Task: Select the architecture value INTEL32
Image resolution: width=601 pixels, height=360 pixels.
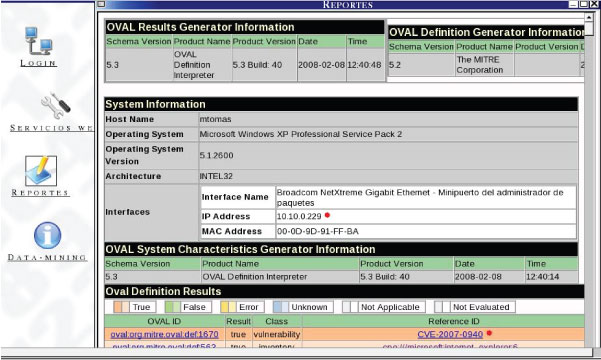Action: pos(216,176)
